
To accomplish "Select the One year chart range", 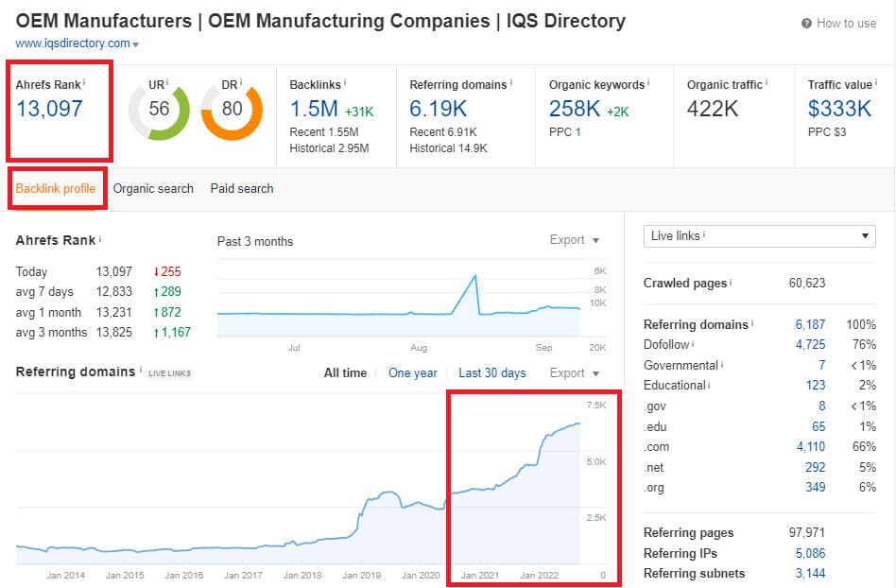I will point(413,372).
